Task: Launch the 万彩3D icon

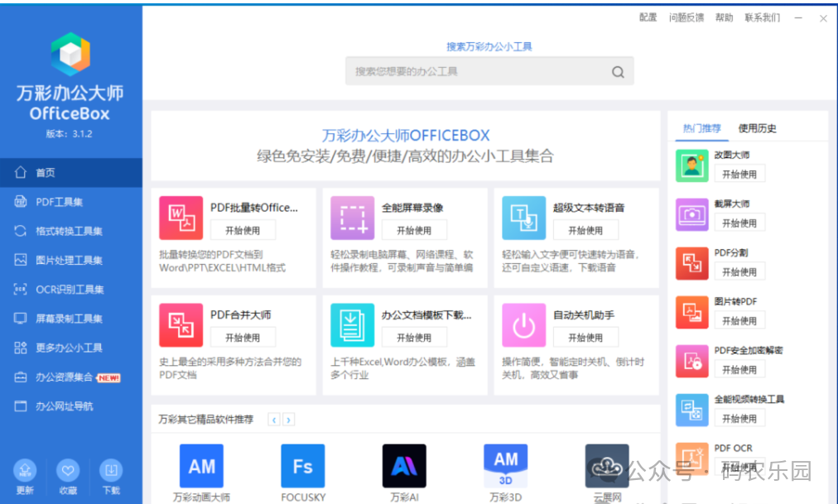Action: [506, 466]
